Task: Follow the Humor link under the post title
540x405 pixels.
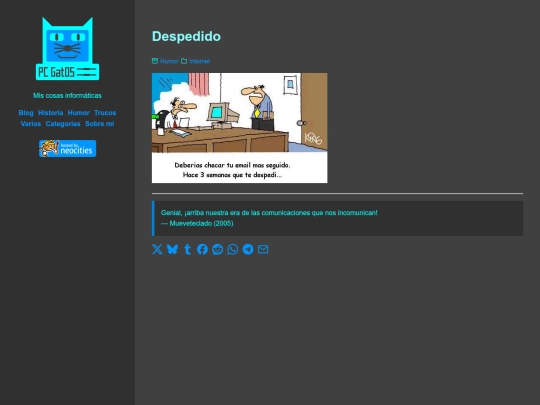Action: pos(169,61)
